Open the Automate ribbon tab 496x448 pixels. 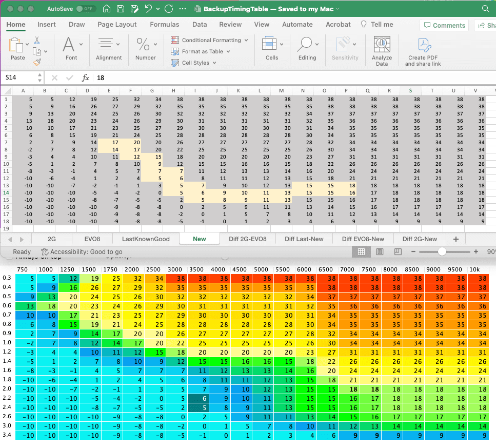pyautogui.click(x=297, y=24)
